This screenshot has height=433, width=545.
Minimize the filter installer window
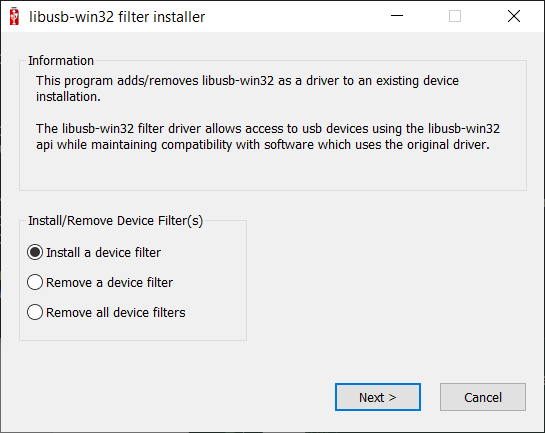pos(397,16)
